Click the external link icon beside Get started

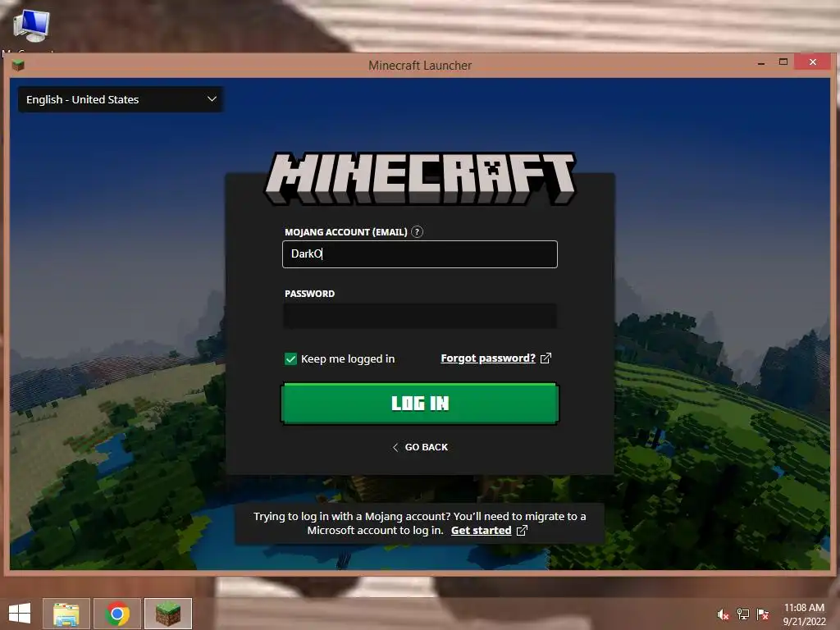pos(522,531)
